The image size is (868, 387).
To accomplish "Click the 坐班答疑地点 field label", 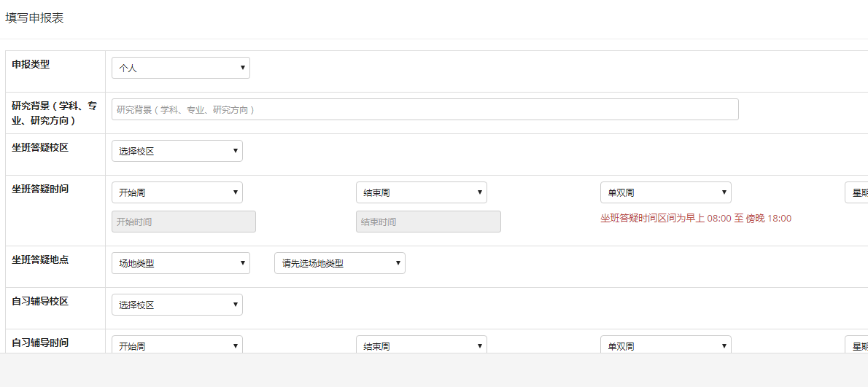I will click(x=40, y=259).
